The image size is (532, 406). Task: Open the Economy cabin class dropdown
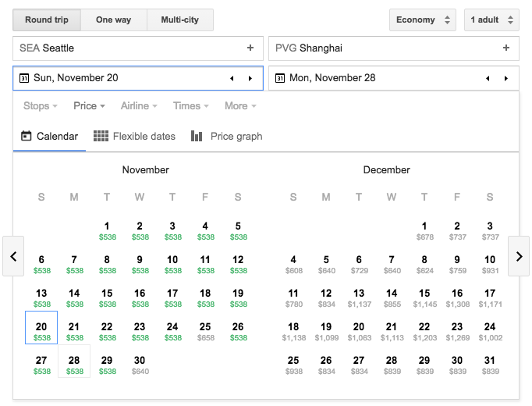coord(423,20)
